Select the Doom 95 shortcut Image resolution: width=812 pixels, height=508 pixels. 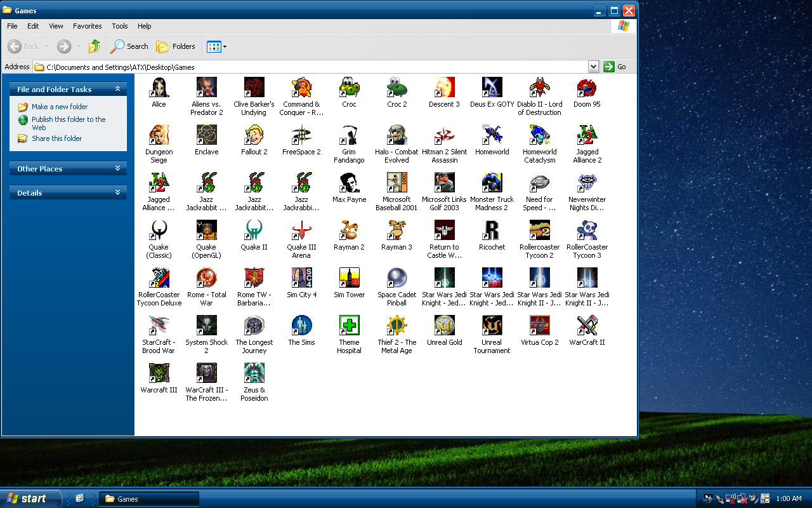[587, 87]
